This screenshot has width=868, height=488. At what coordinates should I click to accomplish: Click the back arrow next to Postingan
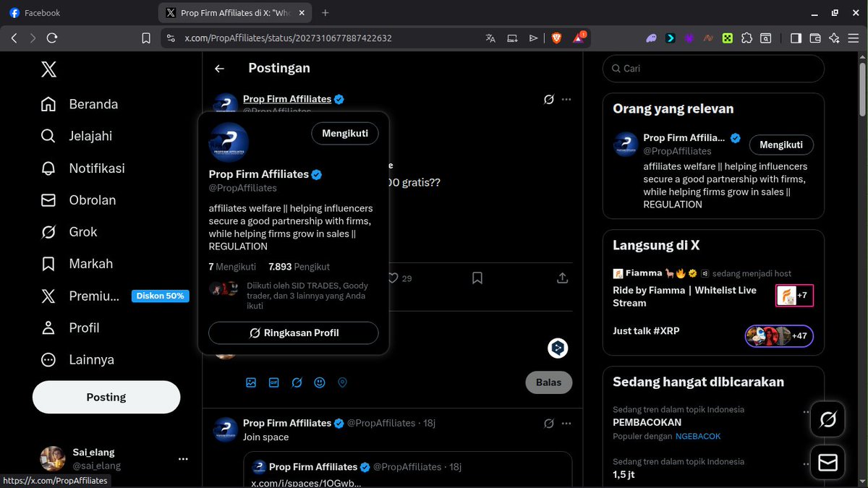(220, 69)
